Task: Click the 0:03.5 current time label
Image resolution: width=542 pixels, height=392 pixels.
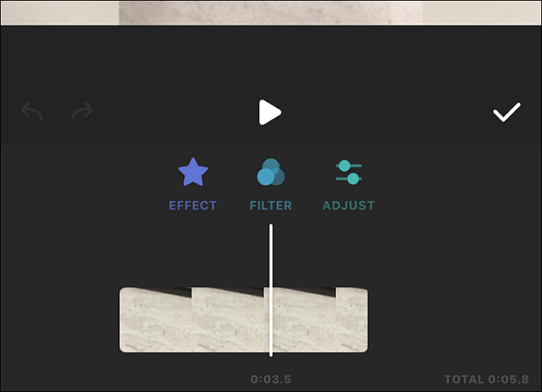Action: (x=271, y=379)
